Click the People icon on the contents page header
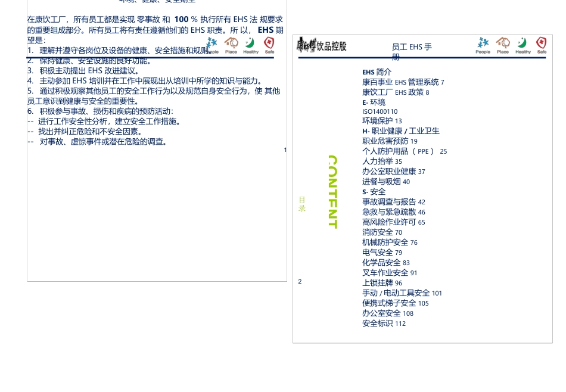The width and height of the screenshot is (566, 392). click(x=483, y=45)
